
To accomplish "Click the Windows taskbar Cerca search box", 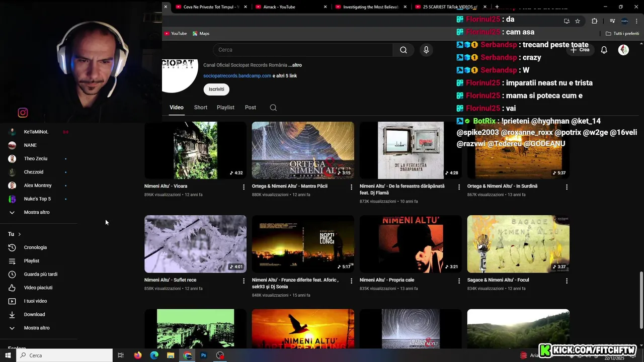I will coord(65,355).
